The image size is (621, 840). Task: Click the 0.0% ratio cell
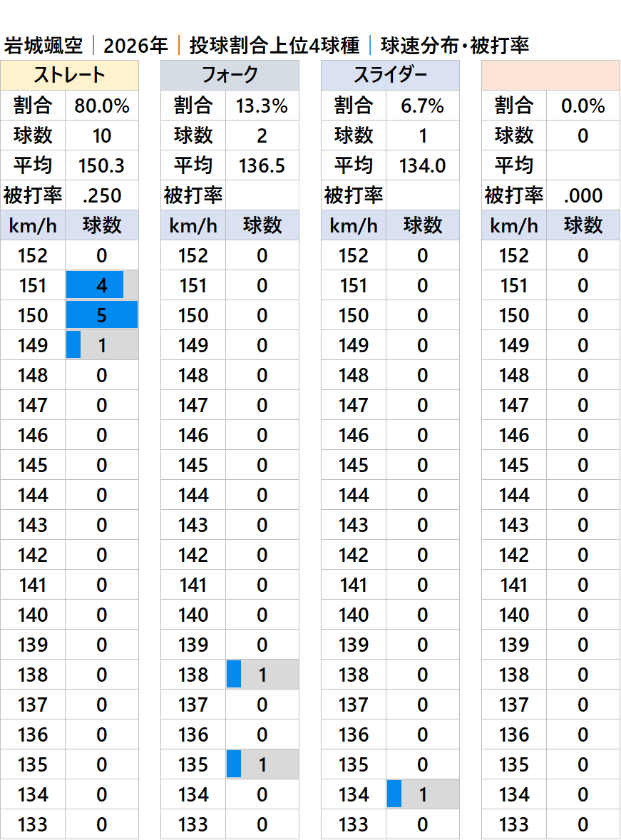point(583,106)
